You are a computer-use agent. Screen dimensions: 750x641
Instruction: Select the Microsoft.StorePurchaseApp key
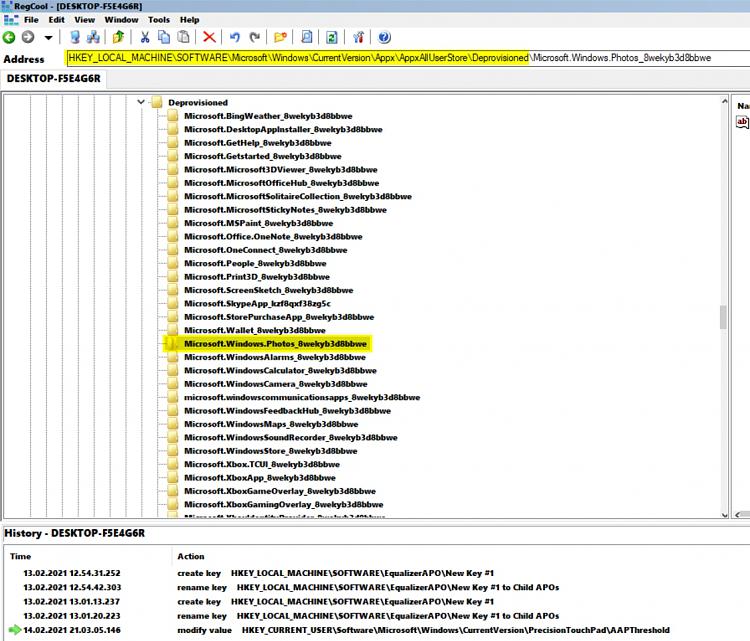click(x=279, y=317)
